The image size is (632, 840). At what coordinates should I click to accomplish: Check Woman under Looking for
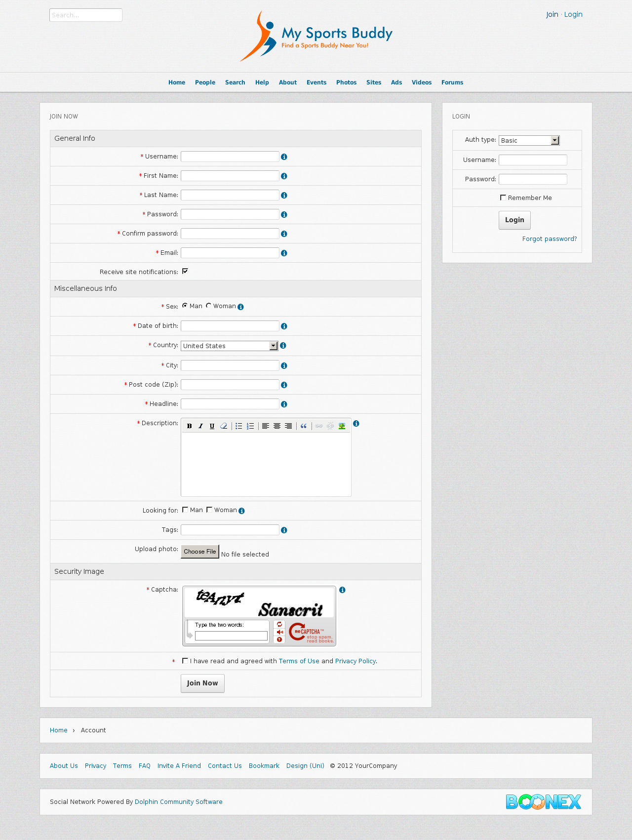(x=209, y=510)
